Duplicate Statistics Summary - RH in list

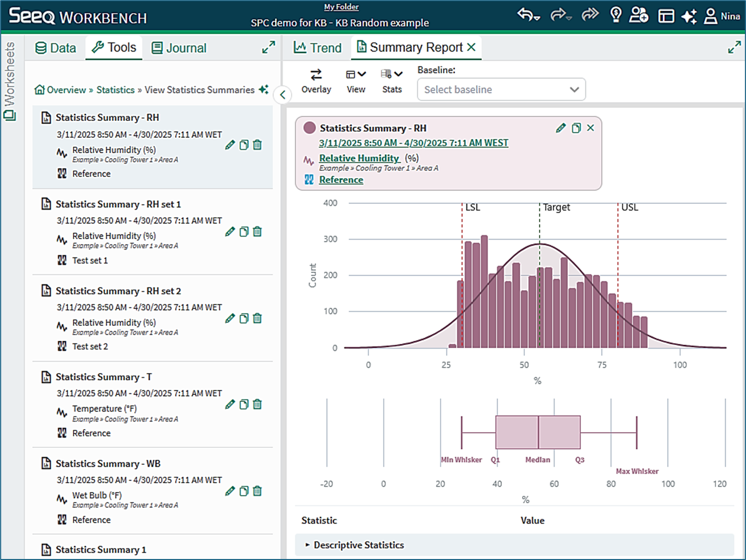[x=244, y=145]
